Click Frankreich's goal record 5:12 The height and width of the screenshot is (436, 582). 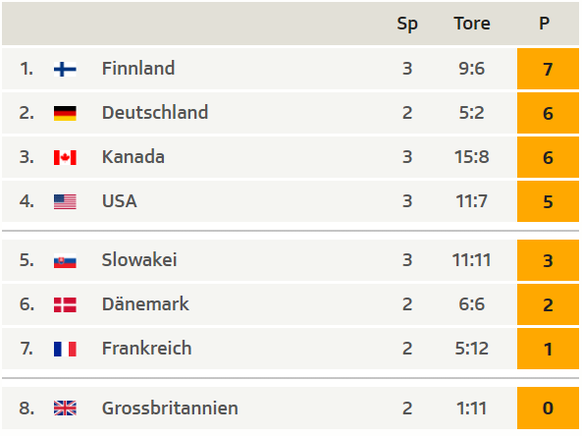pyautogui.click(x=472, y=348)
